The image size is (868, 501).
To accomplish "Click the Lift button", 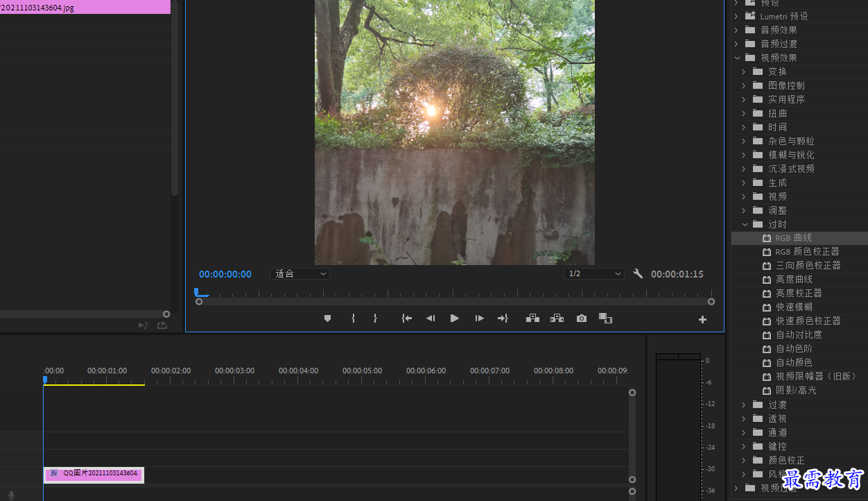I will 532,319.
